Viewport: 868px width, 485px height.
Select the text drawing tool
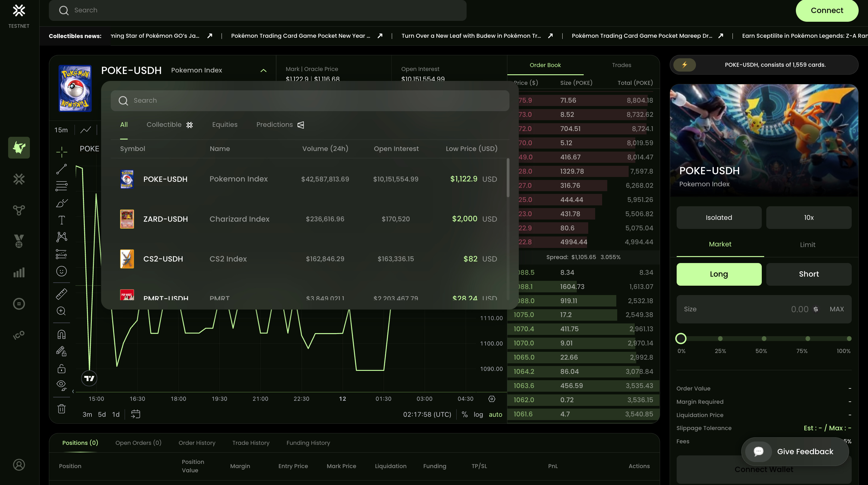[61, 220]
